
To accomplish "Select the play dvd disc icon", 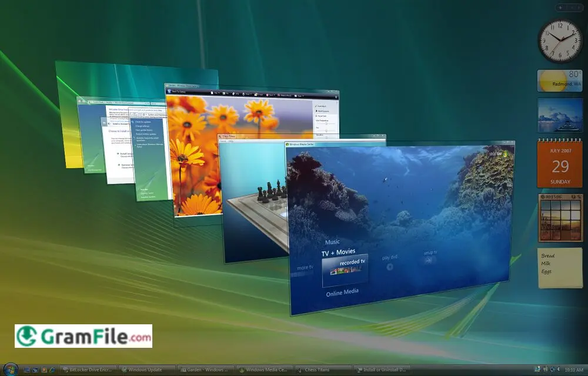I will pos(389,266).
